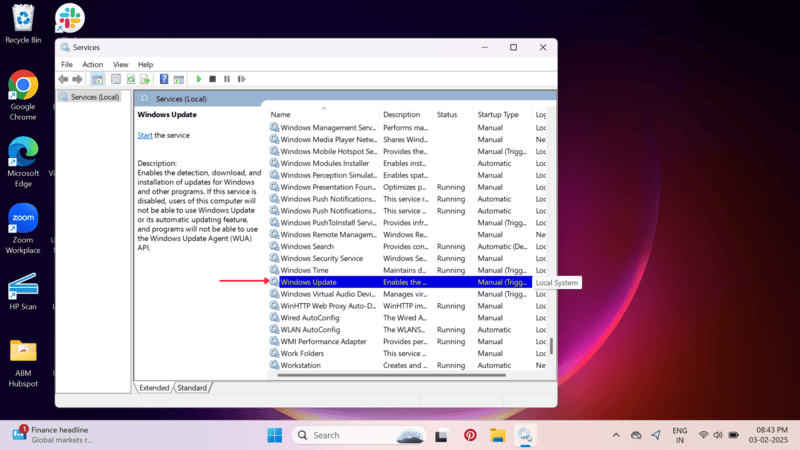Viewport: 800px width, 450px height.
Task: Open the Action menu
Action: (x=93, y=64)
